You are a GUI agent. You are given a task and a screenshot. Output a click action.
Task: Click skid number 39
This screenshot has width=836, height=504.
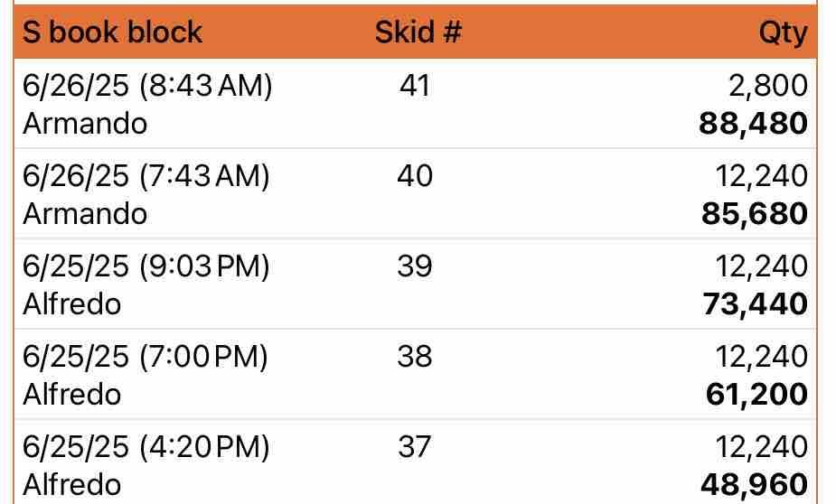click(414, 266)
